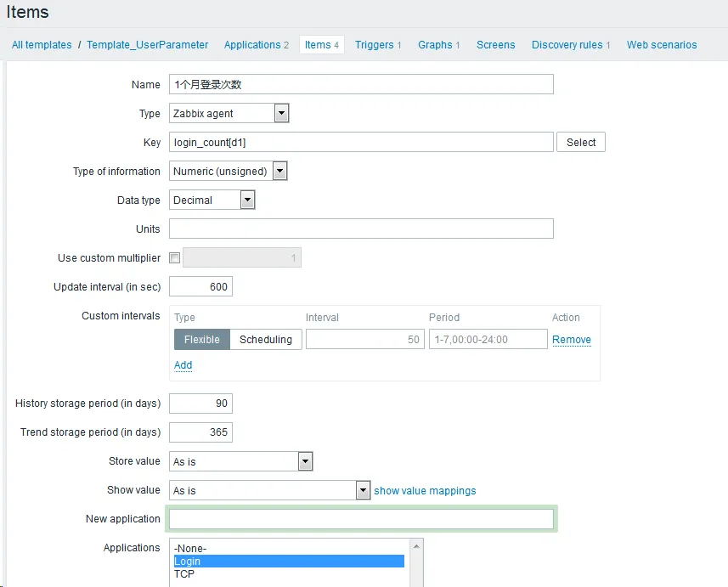
Task: Select the Flexible interval type
Action: tap(202, 340)
